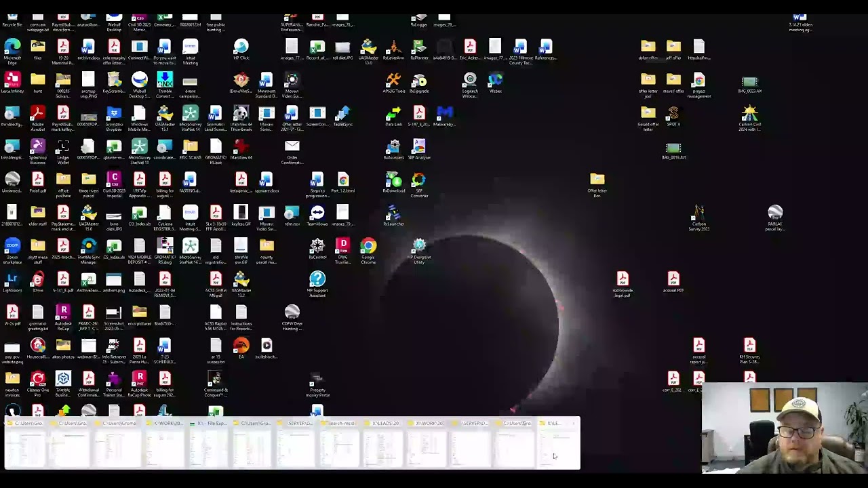Launch the Zoom Workplace shortcut

(12, 247)
